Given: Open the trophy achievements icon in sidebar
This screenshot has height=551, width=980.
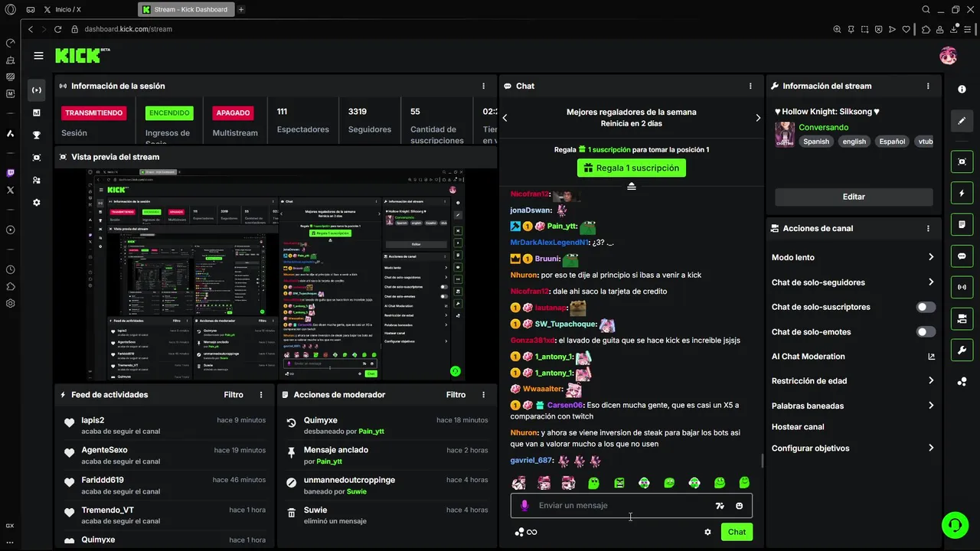Looking at the screenshot, I should click(x=37, y=135).
